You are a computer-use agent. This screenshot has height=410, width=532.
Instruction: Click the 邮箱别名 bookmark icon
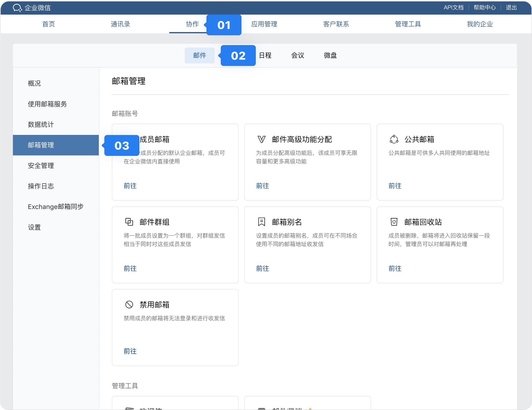click(261, 222)
